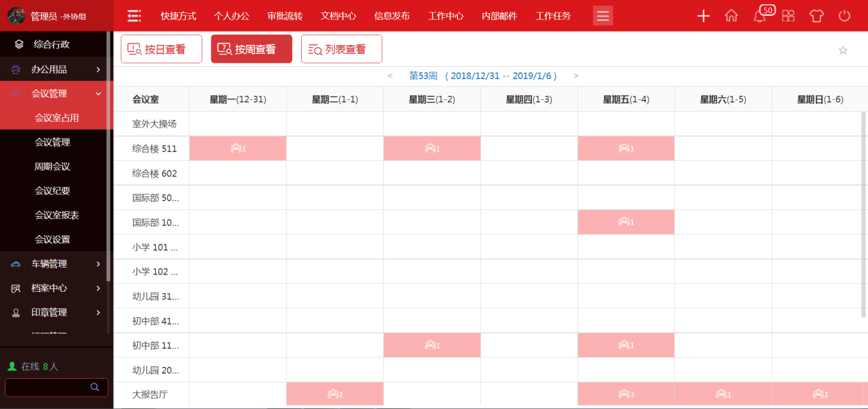Go to previous week arrow
Viewport: 868px width, 409px height.
tap(390, 76)
